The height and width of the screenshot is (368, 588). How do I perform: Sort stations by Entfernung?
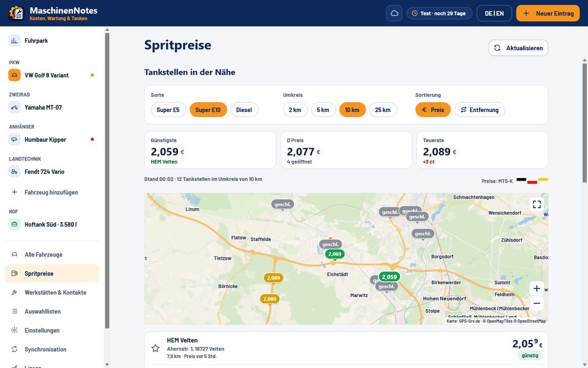(x=480, y=110)
